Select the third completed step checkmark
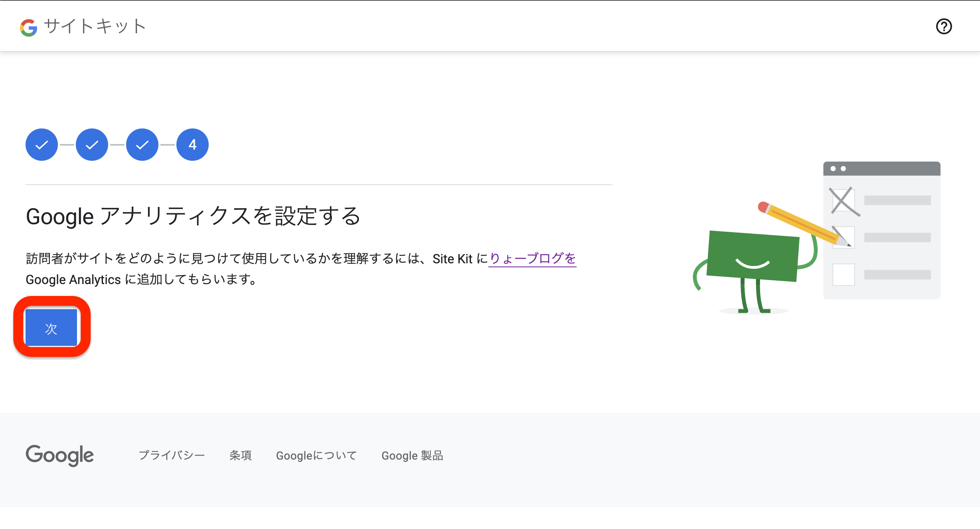This screenshot has width=980, height=529. click(142, 144)
